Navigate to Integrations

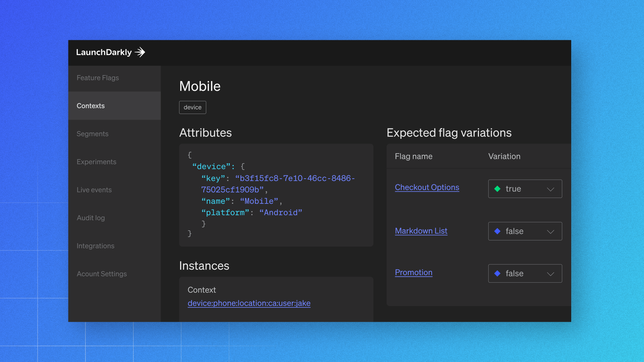coord(95,246)
